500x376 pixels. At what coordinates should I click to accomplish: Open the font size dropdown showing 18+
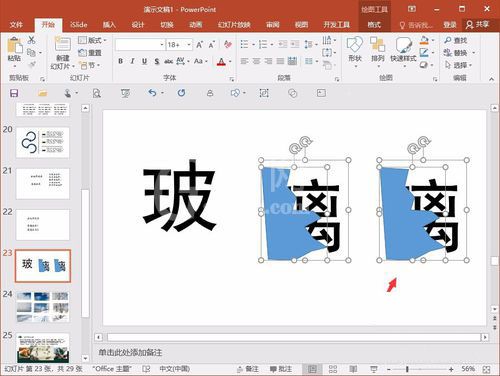tap(189, 44)
